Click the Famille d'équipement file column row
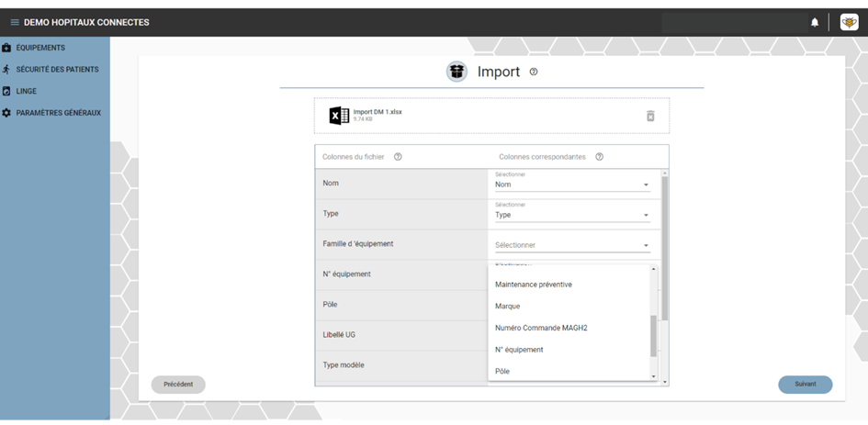868x425 pixels. pyautogui.click(x=401, y=244)
